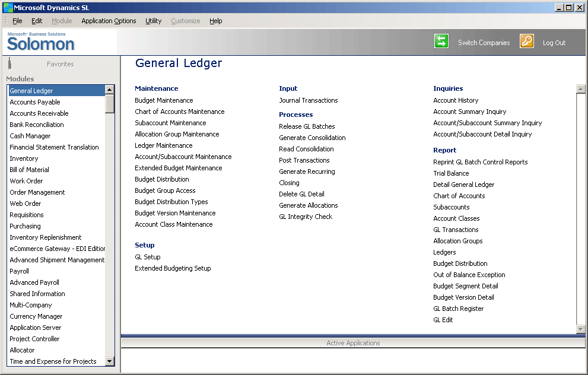
Task: Select the Order Management module
Action: [37, 192]
